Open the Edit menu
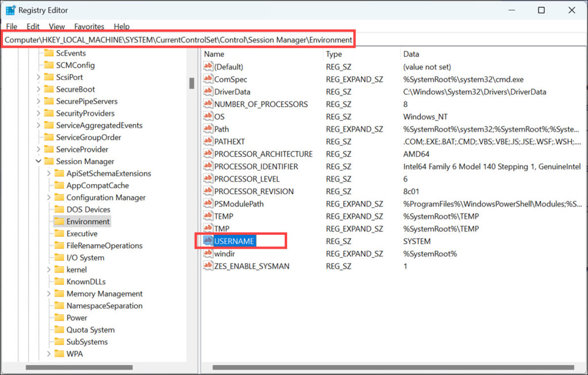 point(33,26)
